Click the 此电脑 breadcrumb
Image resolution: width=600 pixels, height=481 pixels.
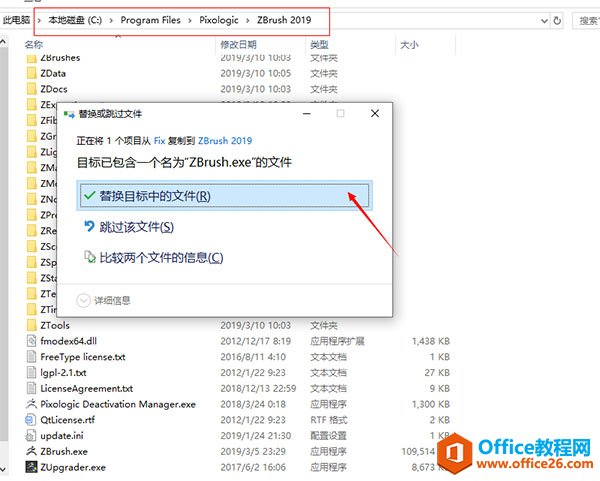pyautogui.click(x=16, y=20)
